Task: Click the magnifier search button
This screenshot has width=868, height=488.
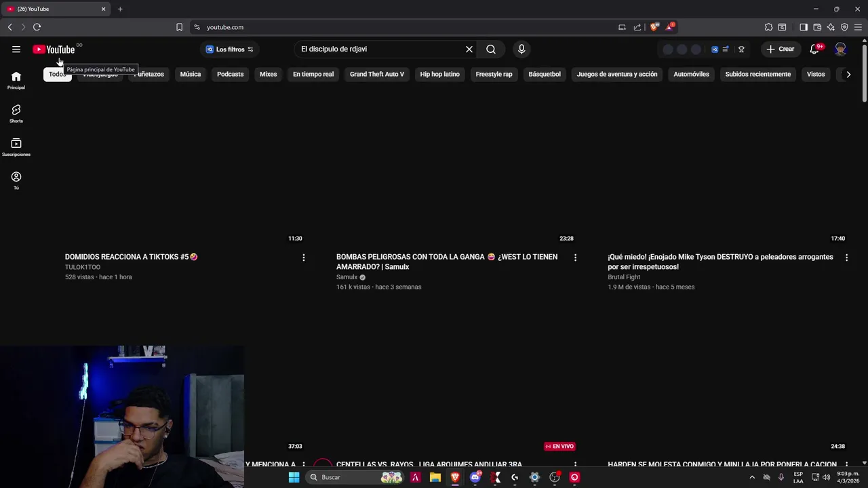Action: click(x=491, y=49)
